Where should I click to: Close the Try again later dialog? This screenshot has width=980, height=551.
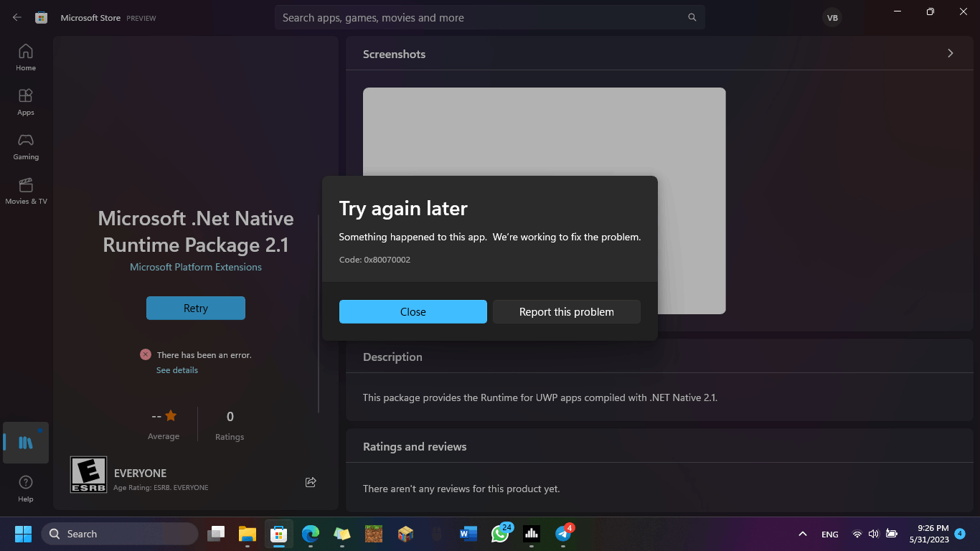point(413,311)
